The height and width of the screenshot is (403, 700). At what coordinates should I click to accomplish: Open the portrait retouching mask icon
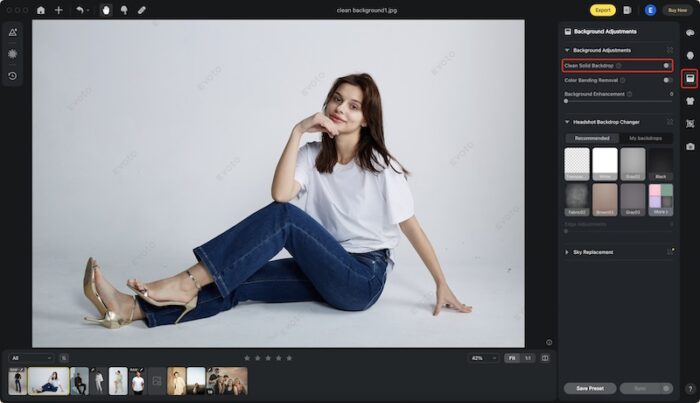point(690,33)
